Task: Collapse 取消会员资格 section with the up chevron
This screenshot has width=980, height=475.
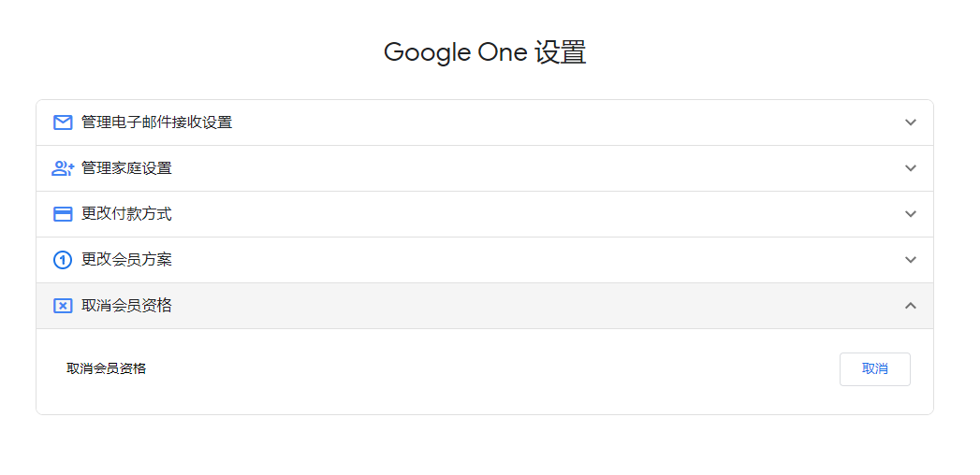Action: 911,306
